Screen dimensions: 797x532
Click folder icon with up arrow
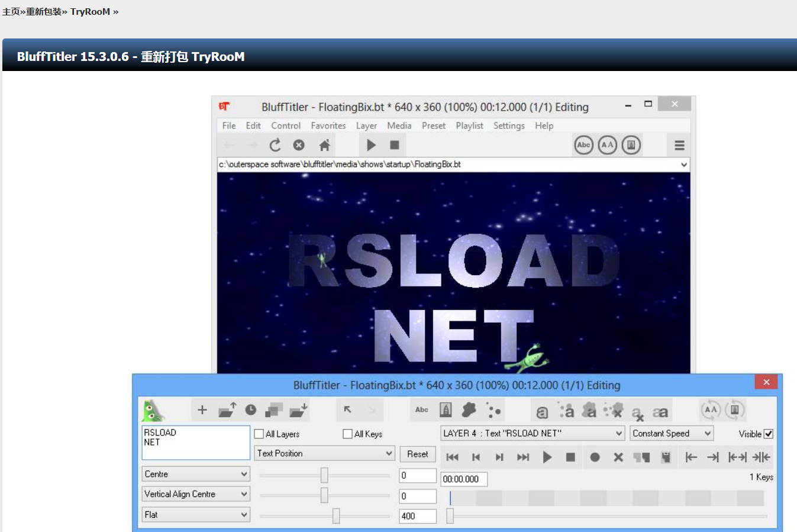click(227, 410)
